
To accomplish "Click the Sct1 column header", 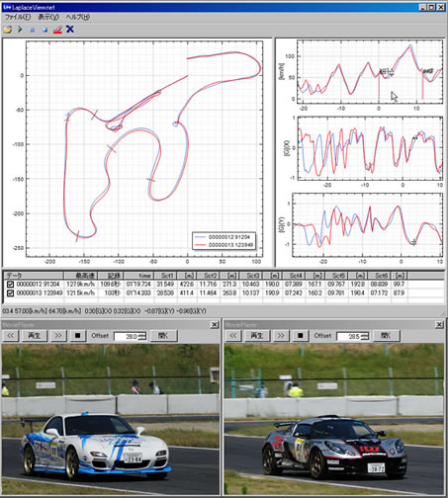I will [x=166, y=276].
